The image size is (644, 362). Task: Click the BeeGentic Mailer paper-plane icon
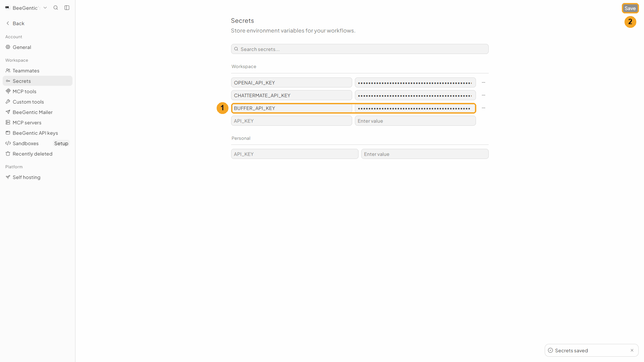point(8,112)
